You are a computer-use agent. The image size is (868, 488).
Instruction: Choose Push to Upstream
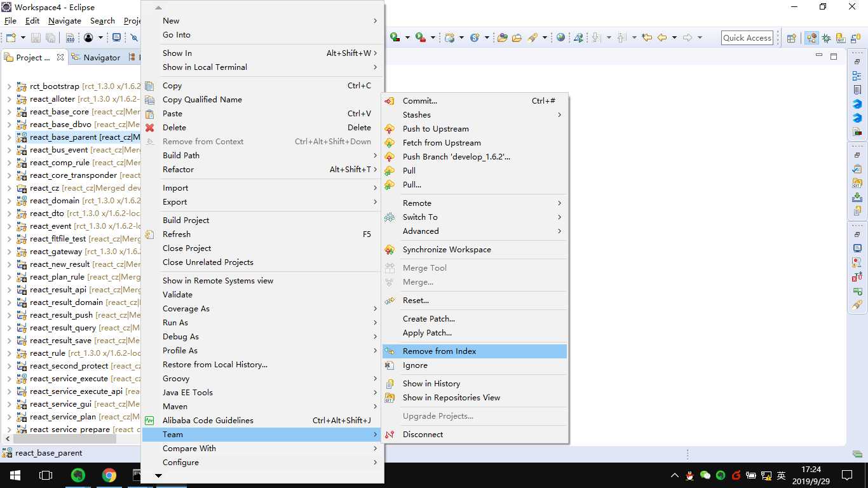point(474,129)
